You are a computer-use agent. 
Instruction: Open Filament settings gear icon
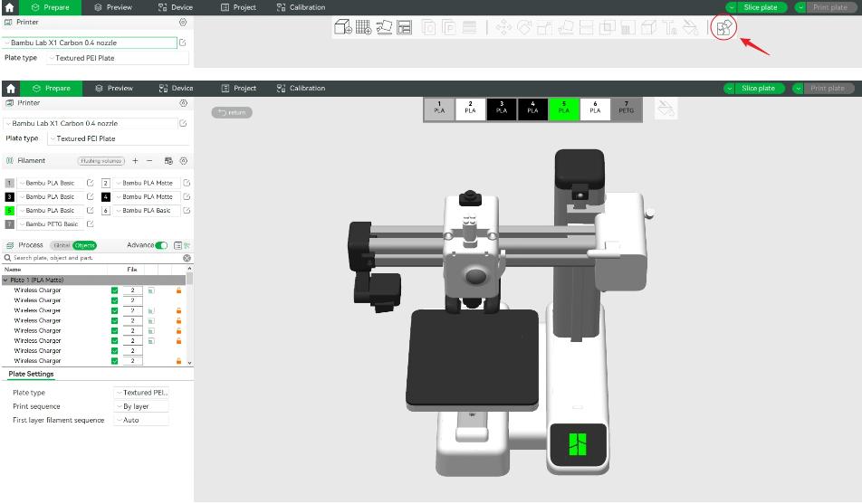(184, 160)
